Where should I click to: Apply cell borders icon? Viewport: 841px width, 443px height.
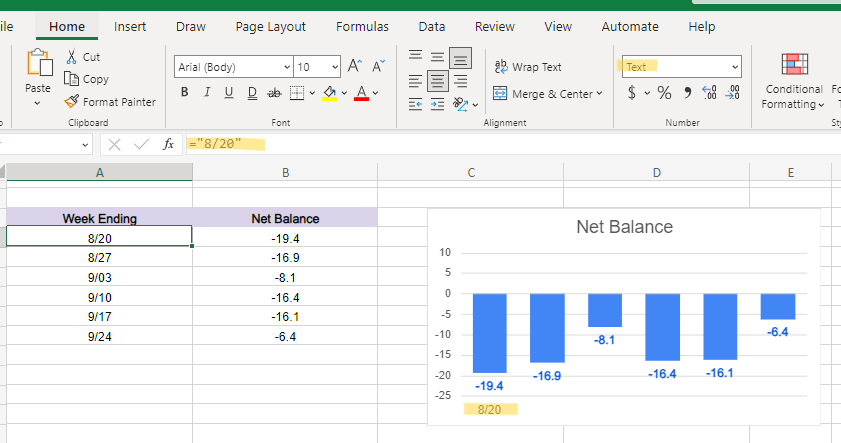(x=297, y=93)
